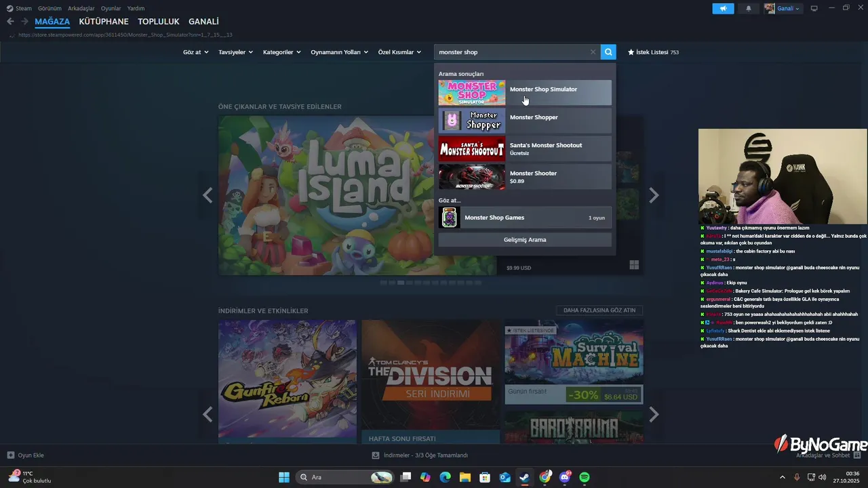Select Monster Shopper search result

click(525, 121)
